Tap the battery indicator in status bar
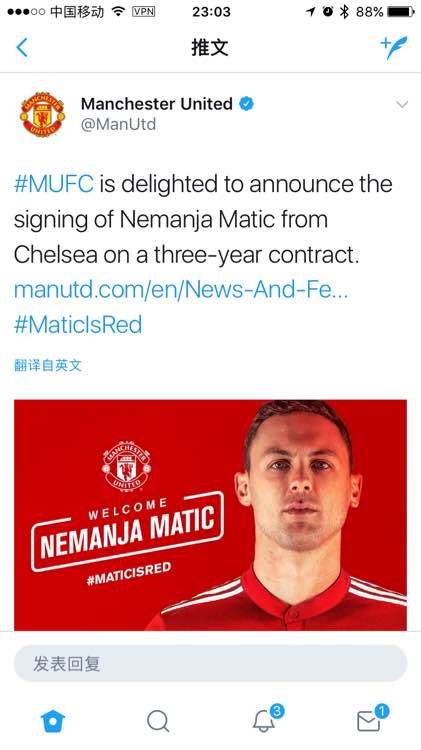421x750 pixels. (x=401, y=11)
